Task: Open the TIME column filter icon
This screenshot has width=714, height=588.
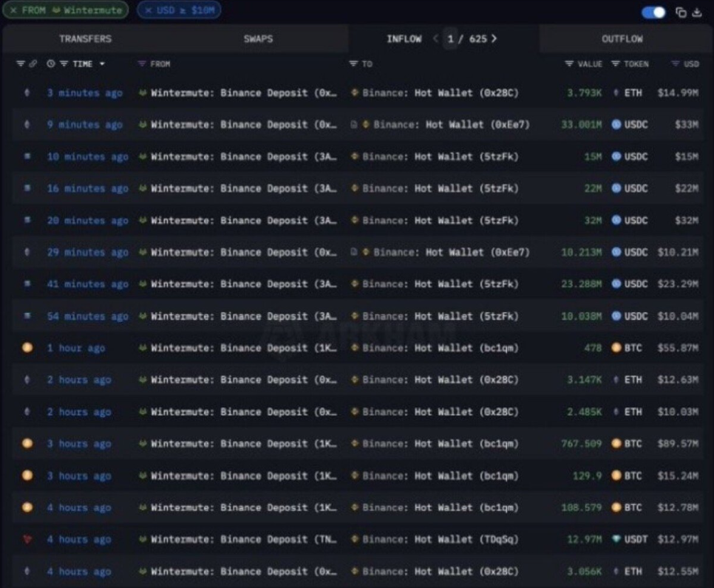Action: 64,64
